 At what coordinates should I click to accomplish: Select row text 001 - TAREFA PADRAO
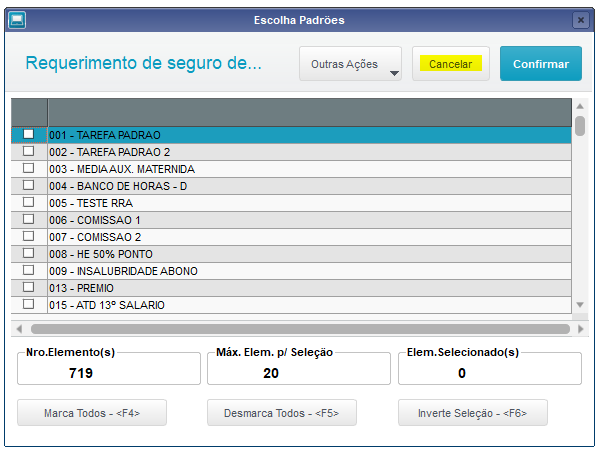[x=105, y=135]
